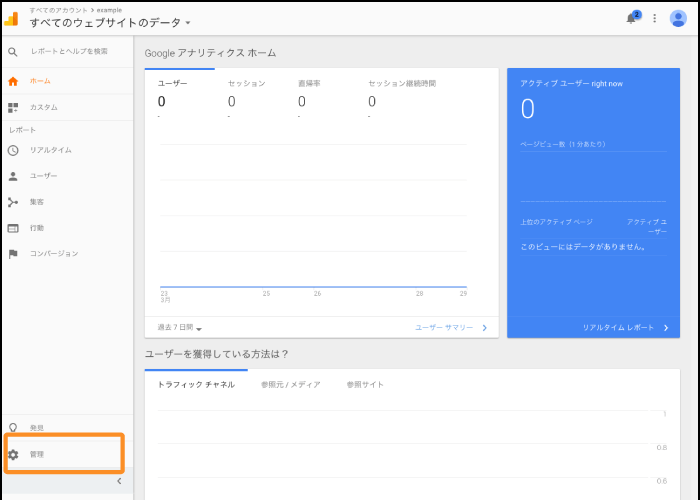Click the arrow beside ユーザー サマリー

pyautogui.click(x=485, y=328)
